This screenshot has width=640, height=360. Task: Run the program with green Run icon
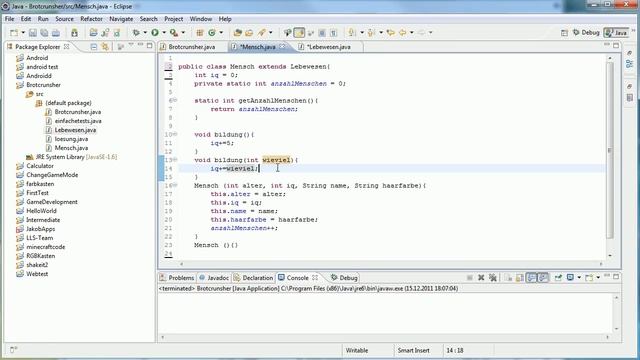pyautogui.click(x=155, y=33)
